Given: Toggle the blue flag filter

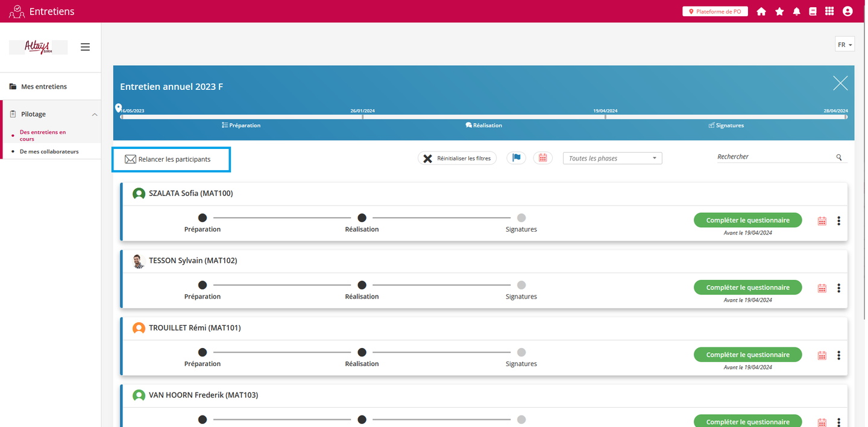Looking at the screenshot, I should point(516,158).
